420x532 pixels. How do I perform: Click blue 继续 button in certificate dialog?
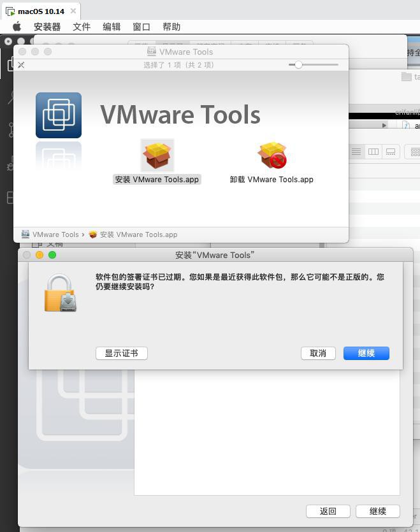366,353
